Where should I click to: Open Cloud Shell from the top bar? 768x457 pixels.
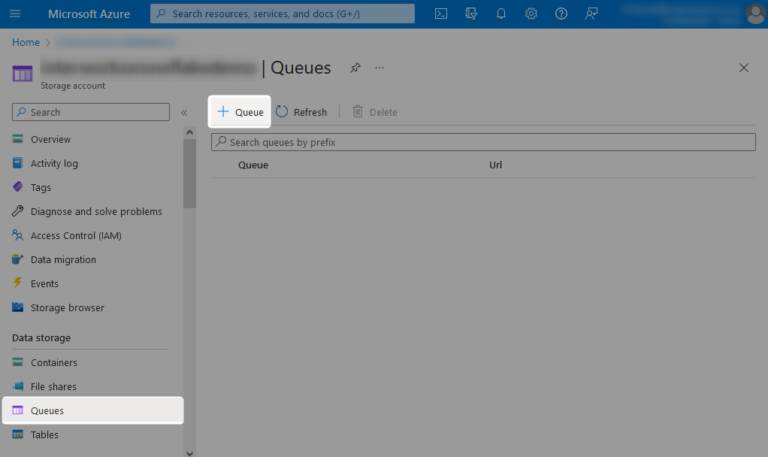(441, 14)
